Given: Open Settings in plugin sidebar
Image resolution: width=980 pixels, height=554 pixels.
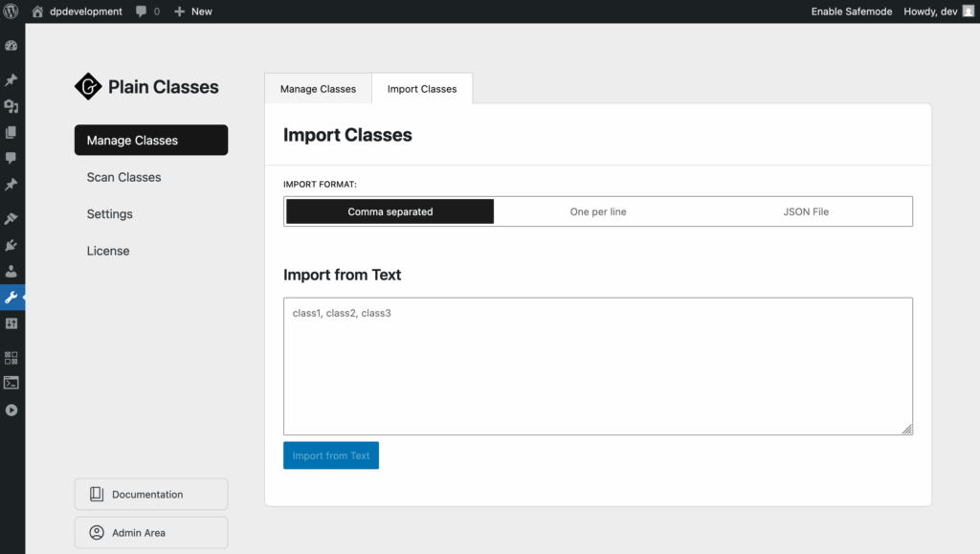Looking at the screenshot, I should 109,214.
